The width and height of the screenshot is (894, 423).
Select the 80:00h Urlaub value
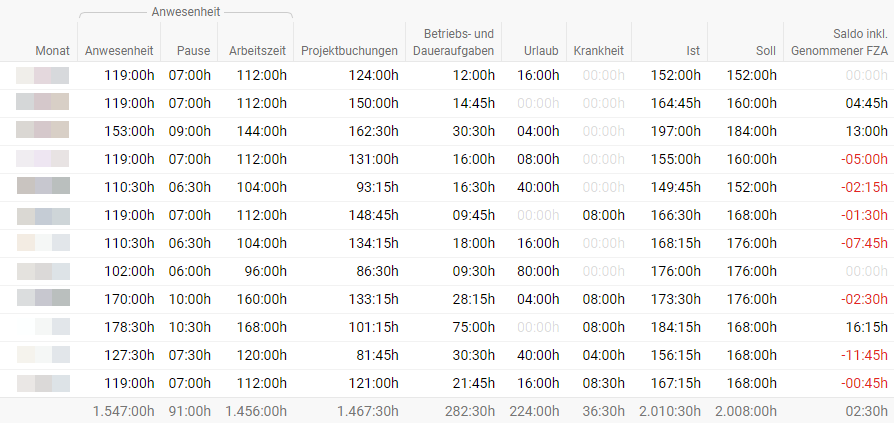pyautogui.click(x=538, y=271)
